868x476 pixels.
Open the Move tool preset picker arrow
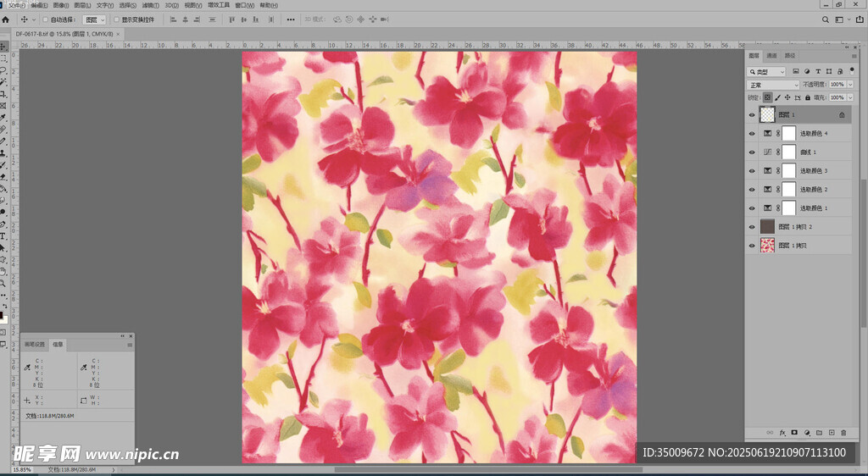pyautogui.click(x=34, y=19)
